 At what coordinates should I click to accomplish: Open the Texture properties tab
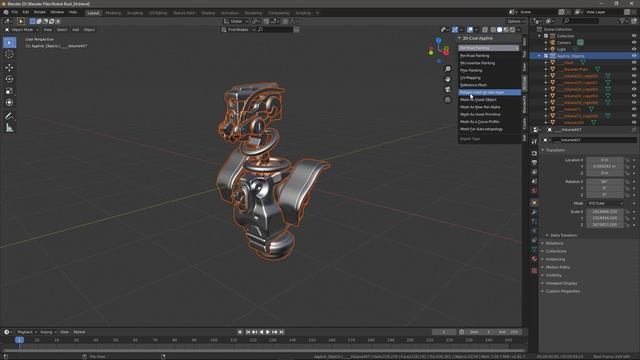(534, 270)
